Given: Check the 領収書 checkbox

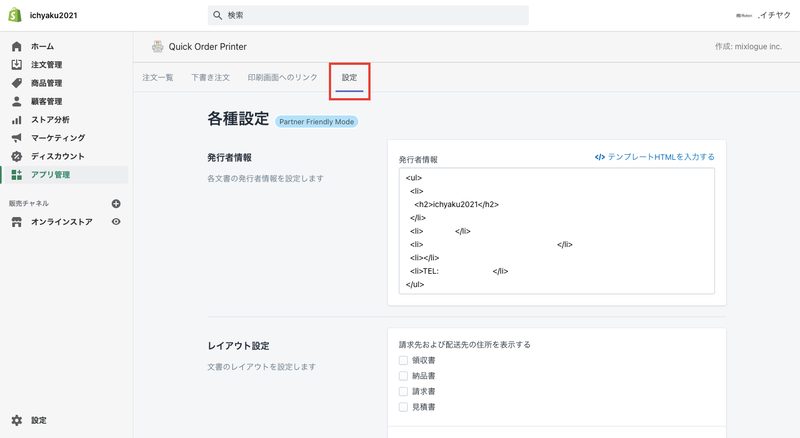Looking at the screenshot, I should tap(403, 360).
